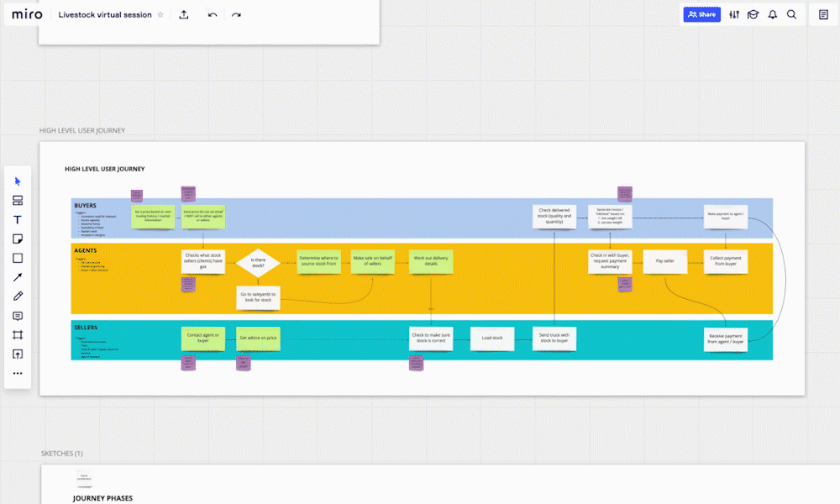Viewport: 840px width, 504px height.
Task: Select the Pen tool
Action: coord(18,297)
